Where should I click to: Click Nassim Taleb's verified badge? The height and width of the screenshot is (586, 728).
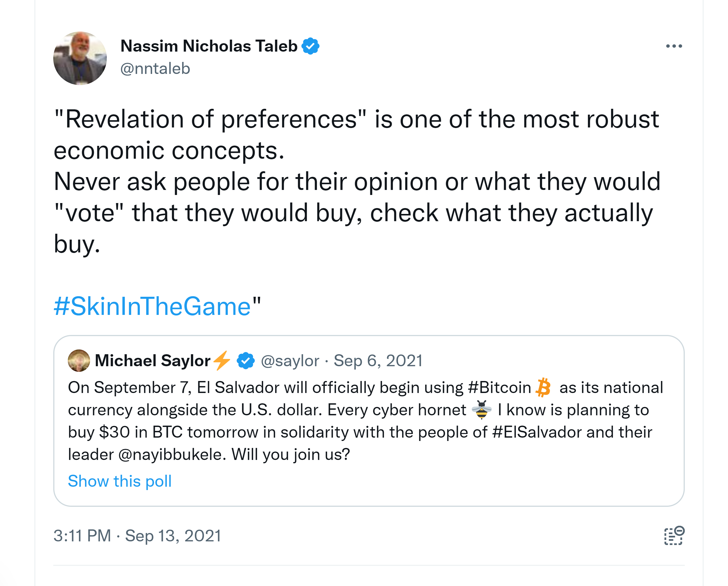point(310,46)
